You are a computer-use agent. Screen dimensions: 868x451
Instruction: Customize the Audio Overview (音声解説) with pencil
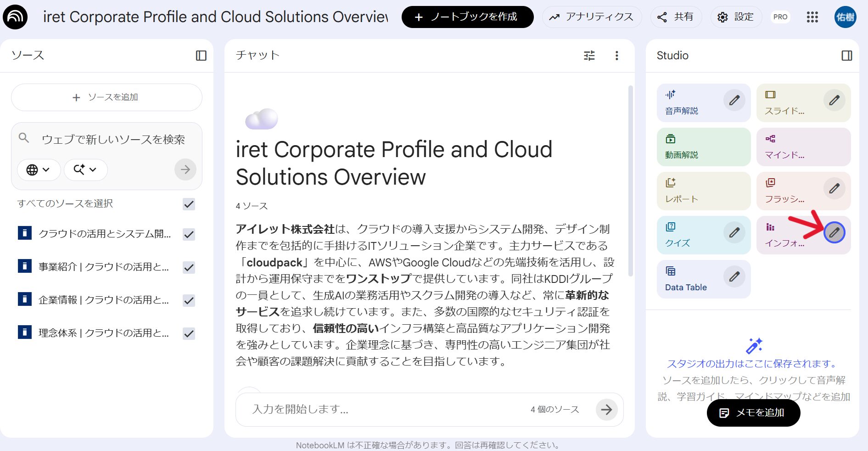(734, 101)
